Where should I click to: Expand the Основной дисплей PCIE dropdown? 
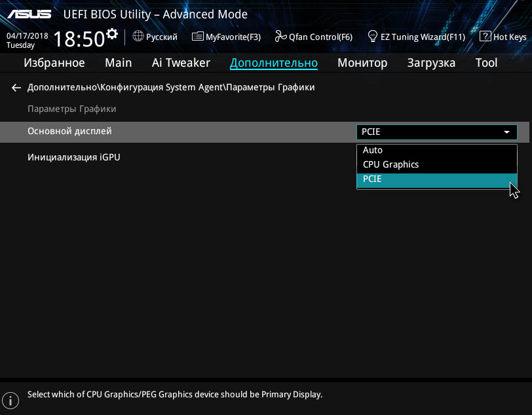point(436,132)
